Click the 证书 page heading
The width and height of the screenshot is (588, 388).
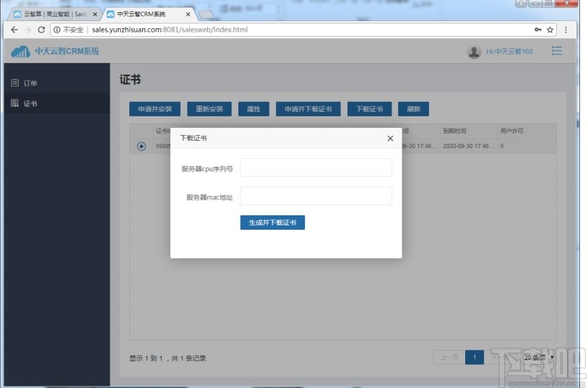(x=130, y=79)
